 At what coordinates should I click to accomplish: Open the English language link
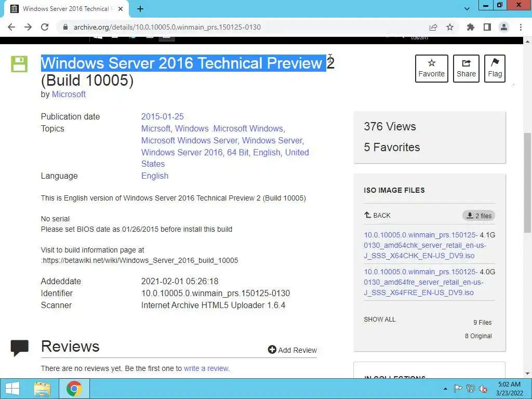pyautogui.click(x=155, y=176)
